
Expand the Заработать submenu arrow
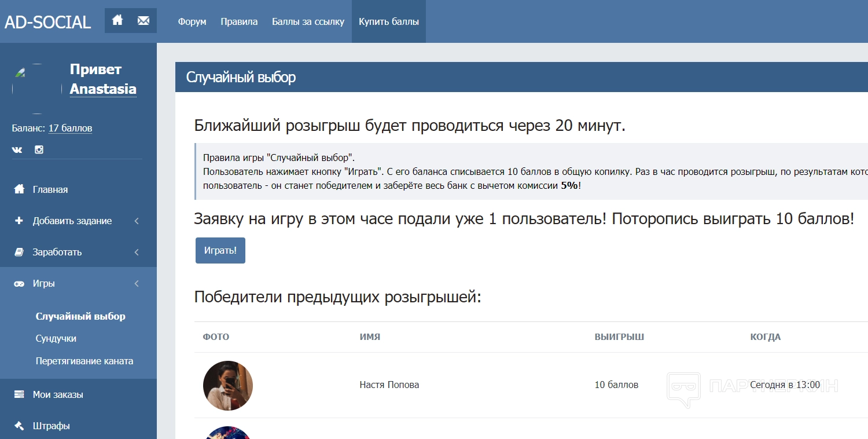pyautogui.click(x=137, y=252)
